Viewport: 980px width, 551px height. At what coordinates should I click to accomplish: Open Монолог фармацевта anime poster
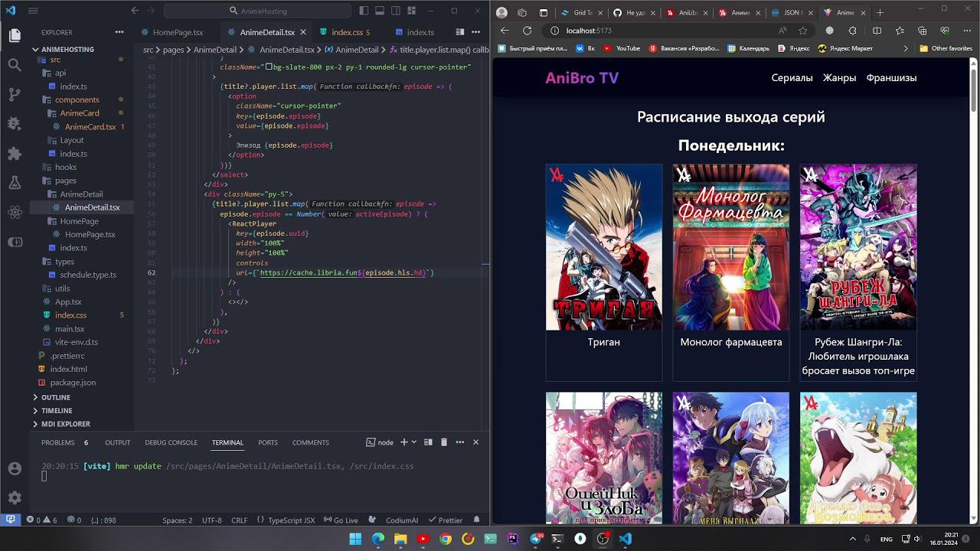pyautogui.click(x=730, y=247)
